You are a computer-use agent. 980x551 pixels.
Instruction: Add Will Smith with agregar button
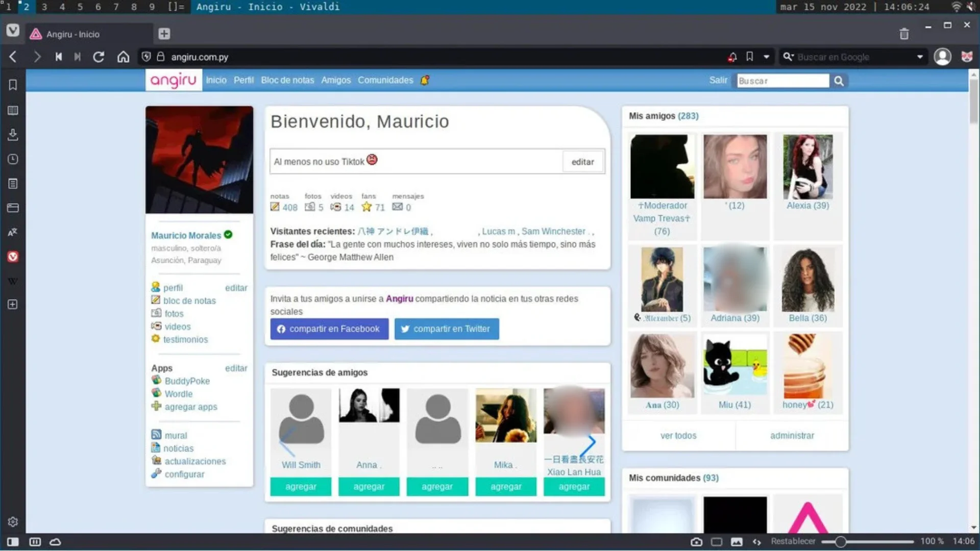coord(301,487)
